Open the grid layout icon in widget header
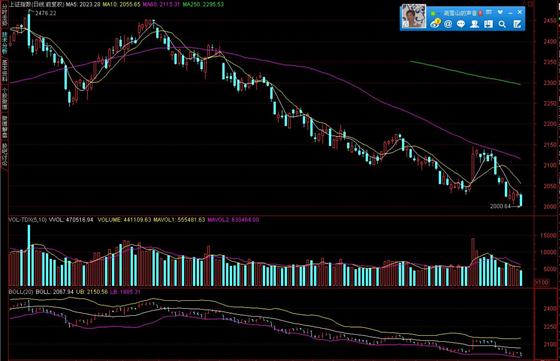 [x=489, y=12]
